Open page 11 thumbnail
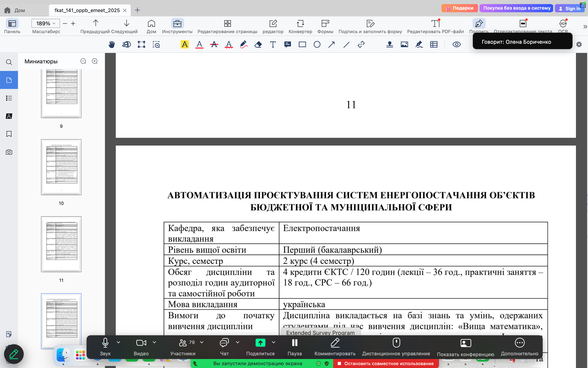588x368 pixels. 61,244
